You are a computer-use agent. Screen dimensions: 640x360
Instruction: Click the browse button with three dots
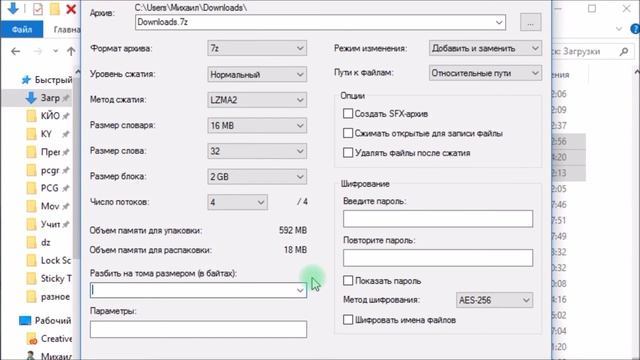click(x=530, y=22)
